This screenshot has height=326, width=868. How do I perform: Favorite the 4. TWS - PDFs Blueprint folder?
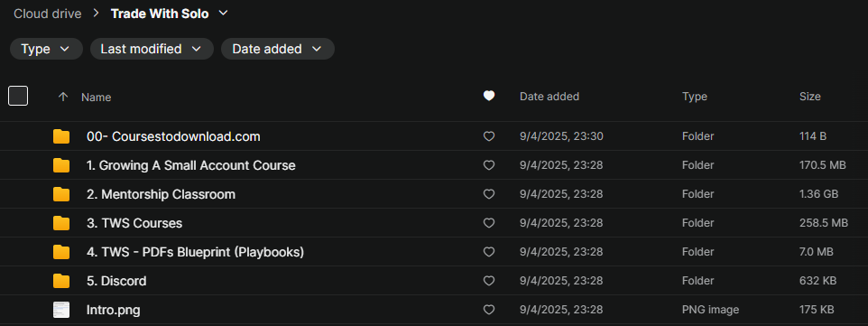tap(489, 252)
